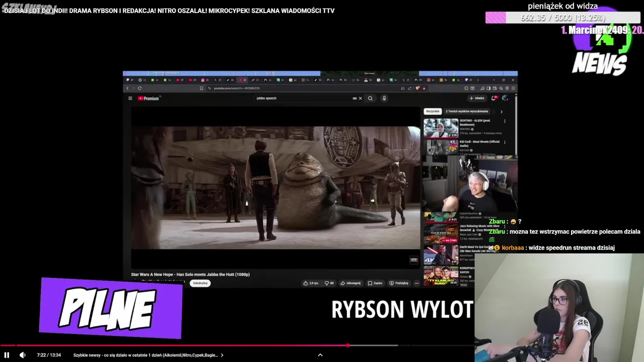Viewport: 644px width, 362px height.
Task: Click 'Zapisz' save button
Action: 375,283
